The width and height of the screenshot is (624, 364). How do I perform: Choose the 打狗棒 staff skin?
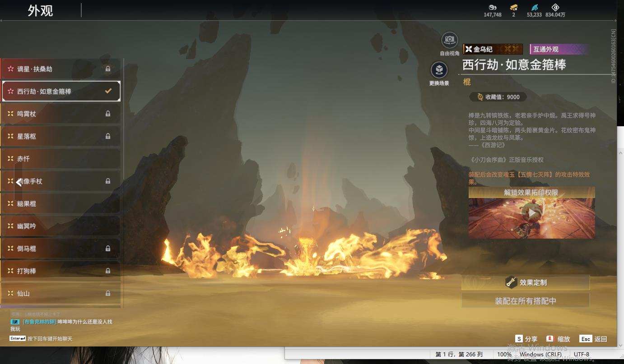(x=61, y=271)
